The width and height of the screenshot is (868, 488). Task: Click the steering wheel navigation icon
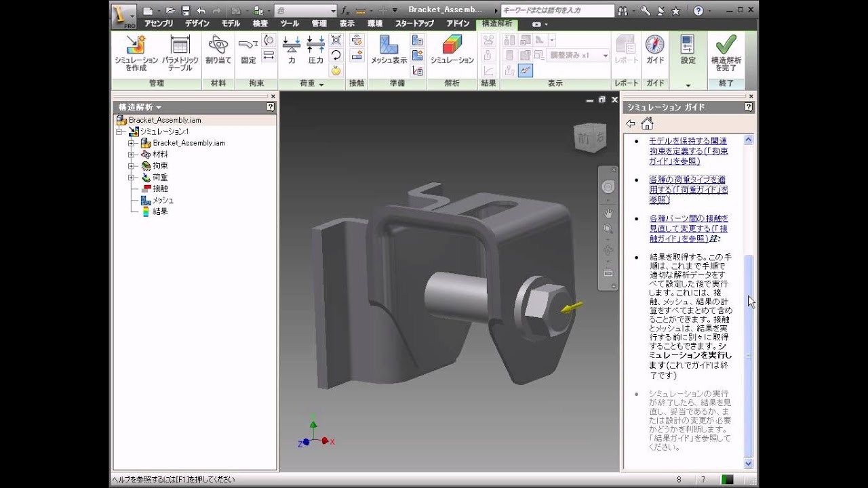(x=608, y=187)
